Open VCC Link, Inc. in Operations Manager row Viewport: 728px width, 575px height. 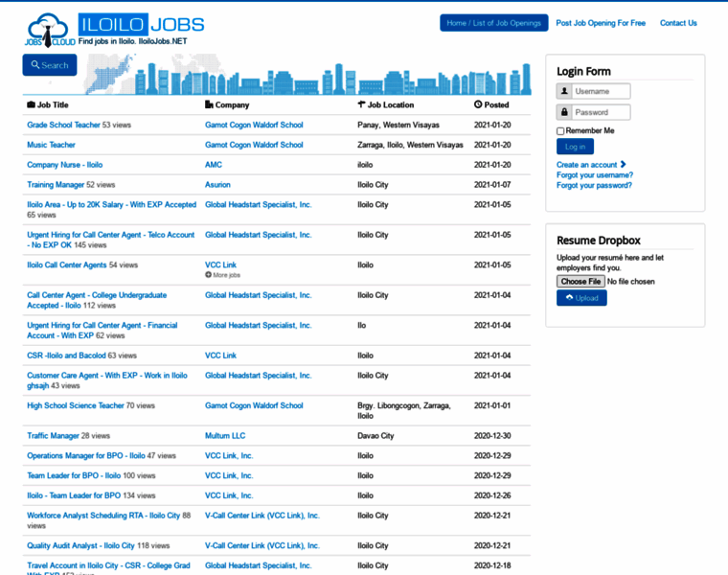pyautogui.click(x=229, y=455)
